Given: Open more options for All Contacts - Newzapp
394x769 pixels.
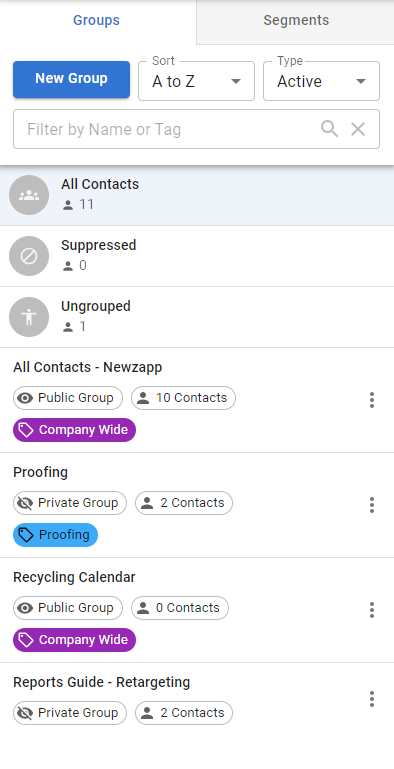Looking at the screenshot, I should click(372, 400).
